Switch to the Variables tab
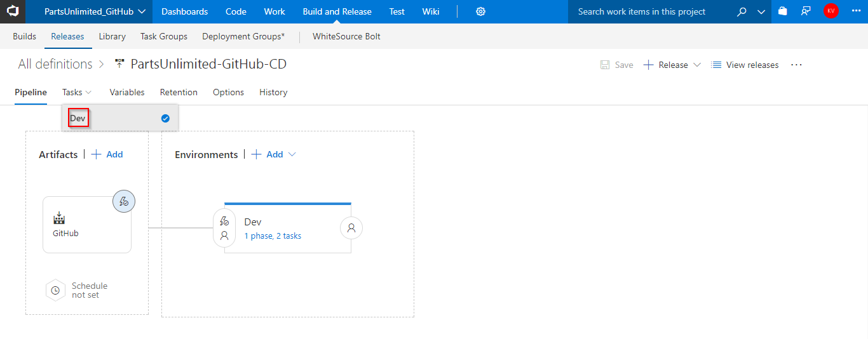The image size is (868, 339). tap(127, 92)
